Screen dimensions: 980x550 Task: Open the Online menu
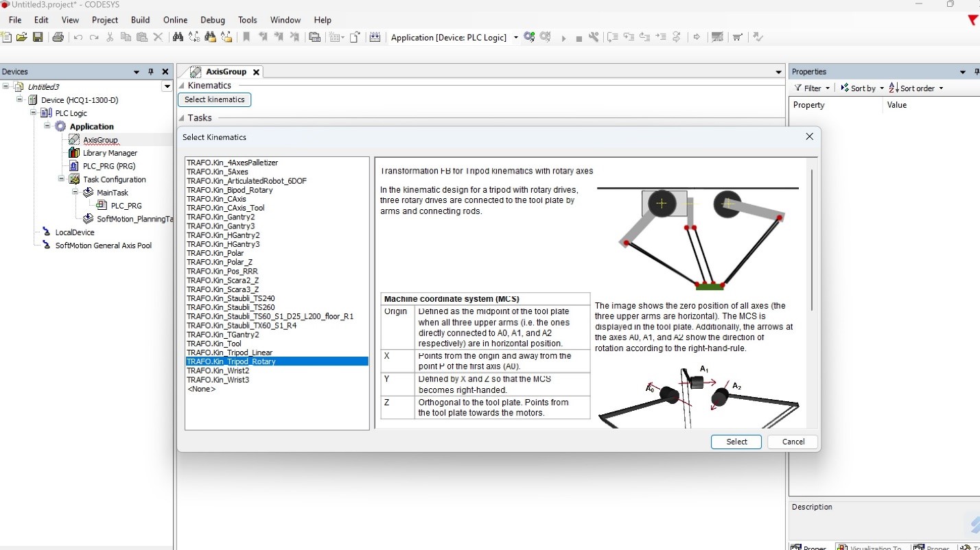click(175, 20)
